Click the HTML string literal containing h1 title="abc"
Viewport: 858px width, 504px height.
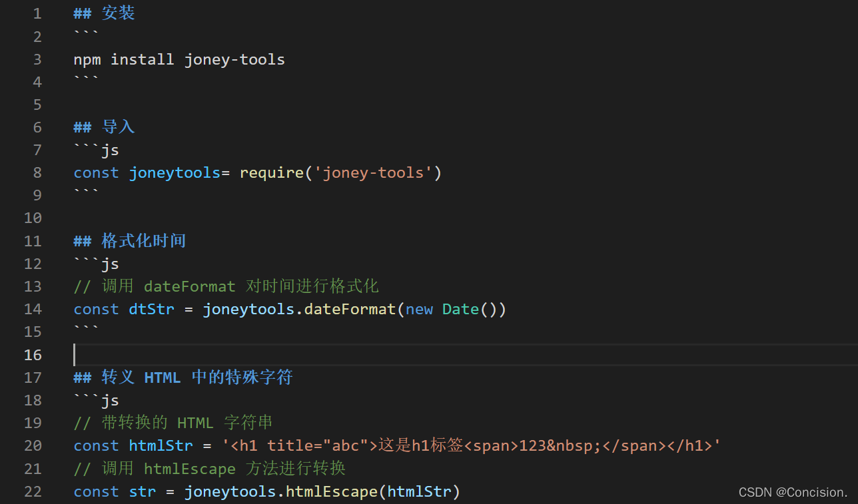pyautogui.click(x=472, y=445)
